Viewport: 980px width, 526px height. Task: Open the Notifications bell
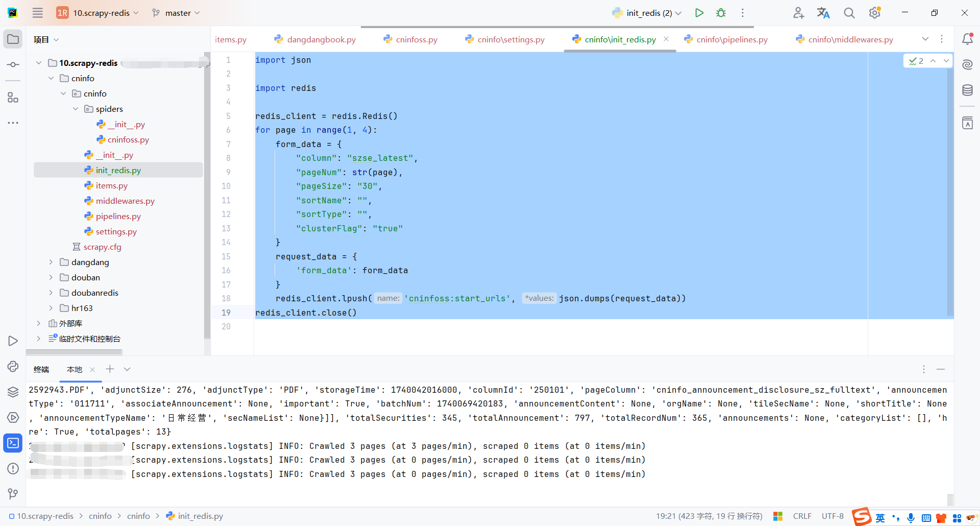coord(967,39)
